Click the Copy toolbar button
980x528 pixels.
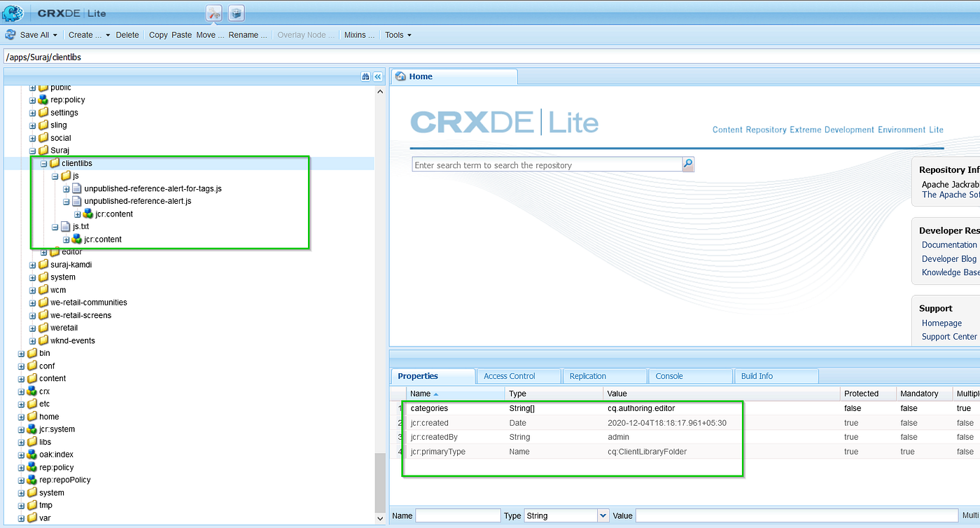(158, 35)
